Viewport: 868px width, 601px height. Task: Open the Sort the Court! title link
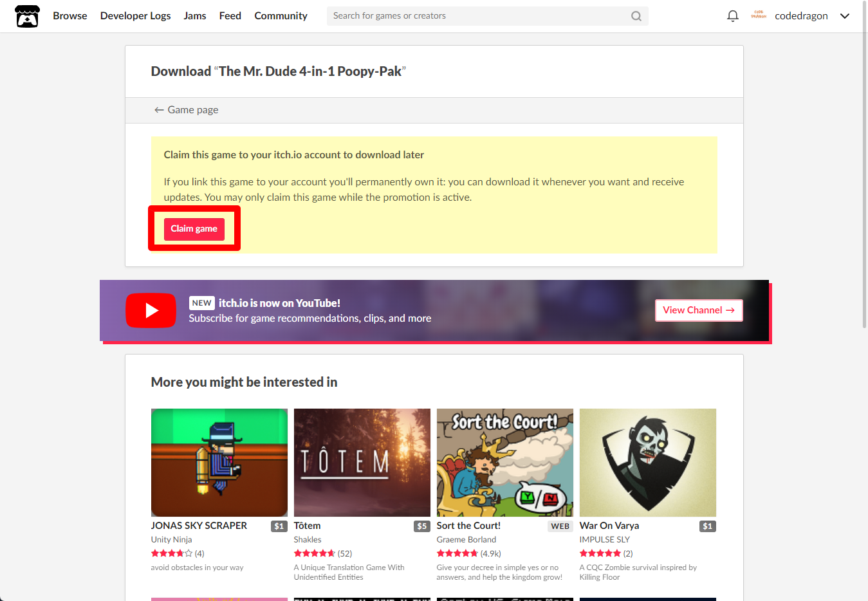468,526
